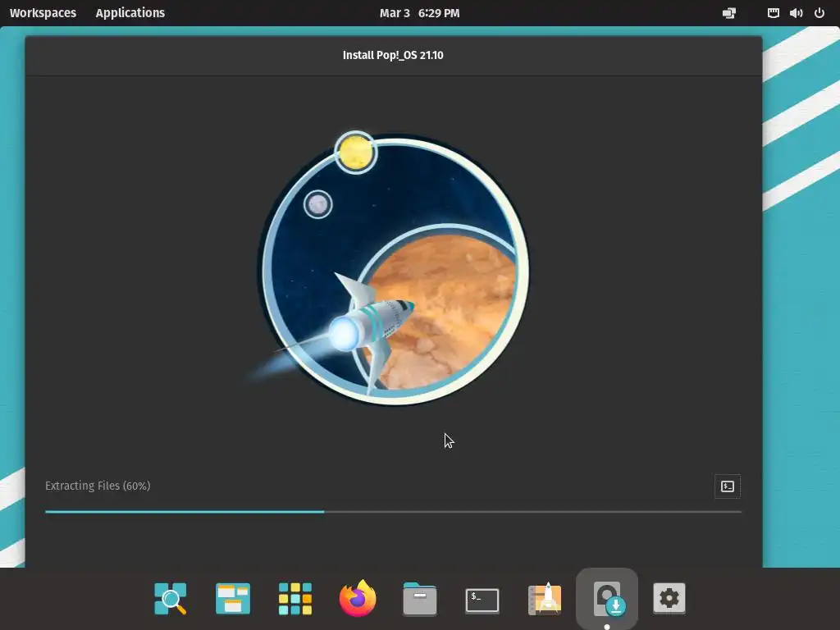
Task: Click the rocket and planet illustration
Action: coord(387,268)
